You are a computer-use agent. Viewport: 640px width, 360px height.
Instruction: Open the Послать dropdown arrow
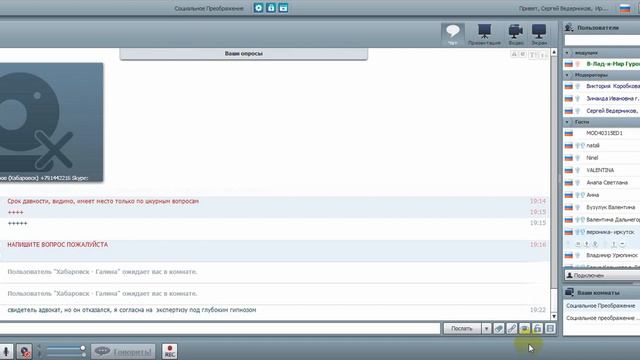(x=486, y=328)
